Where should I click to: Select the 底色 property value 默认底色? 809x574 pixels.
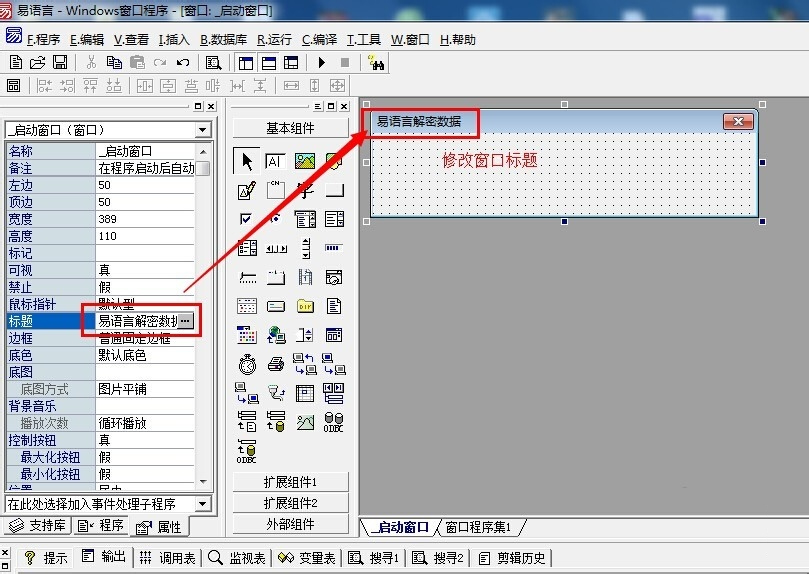pos(145,355)
